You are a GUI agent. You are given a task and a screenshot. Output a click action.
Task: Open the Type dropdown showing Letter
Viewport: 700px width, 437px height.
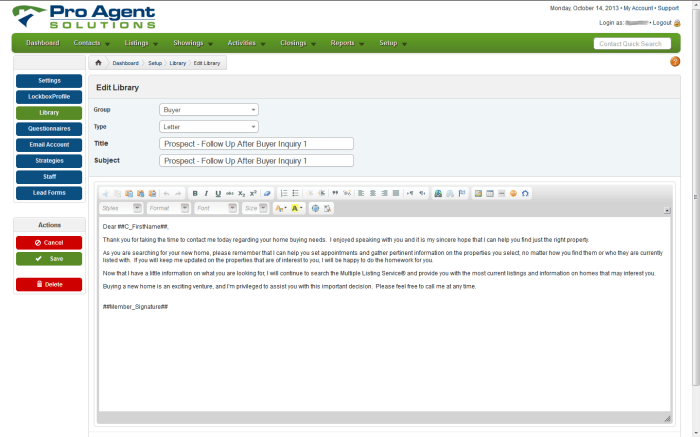(208, 127)
